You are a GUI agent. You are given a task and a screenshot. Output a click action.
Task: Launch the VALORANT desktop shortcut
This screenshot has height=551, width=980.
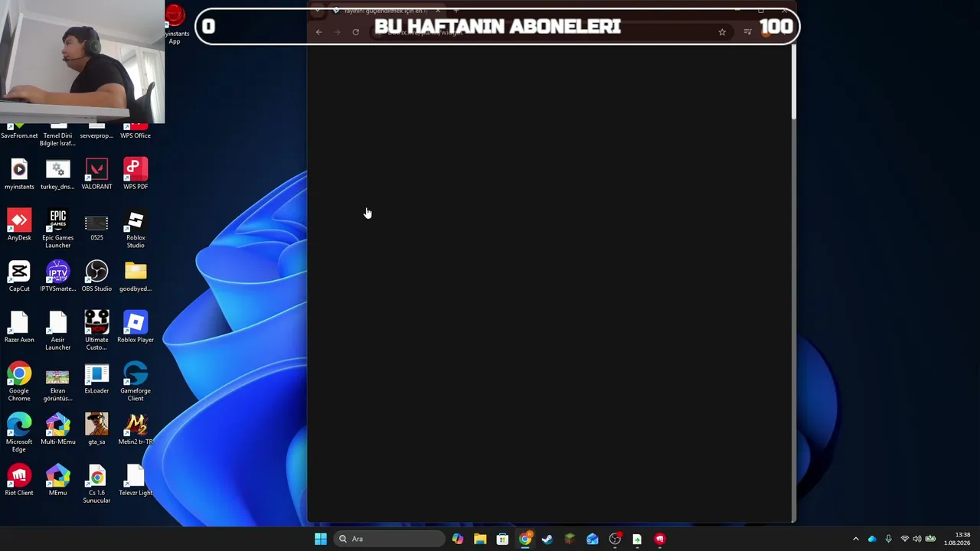click(96, 174)
